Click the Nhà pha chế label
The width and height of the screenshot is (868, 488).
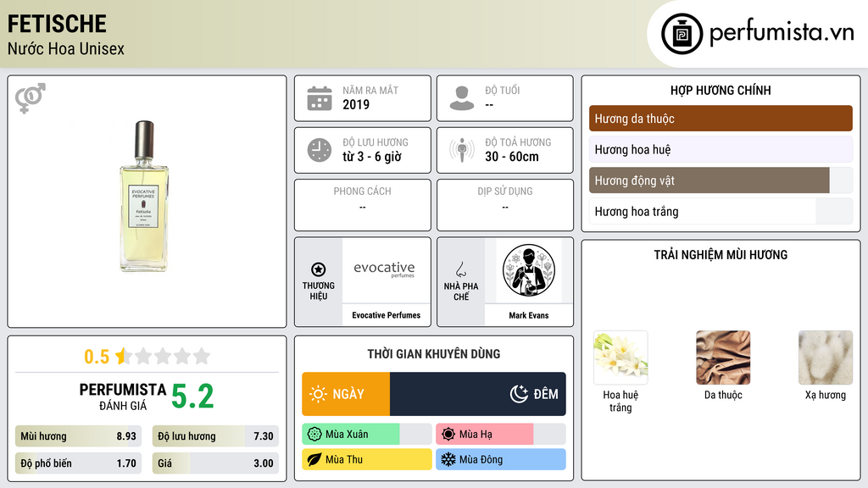(461, 291)
